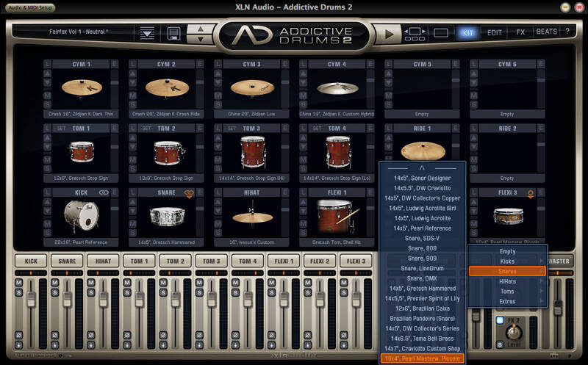588x365 pixels.
Task: Click the Zildjian K Dark Thin crash image
Action: coord(82,88)
